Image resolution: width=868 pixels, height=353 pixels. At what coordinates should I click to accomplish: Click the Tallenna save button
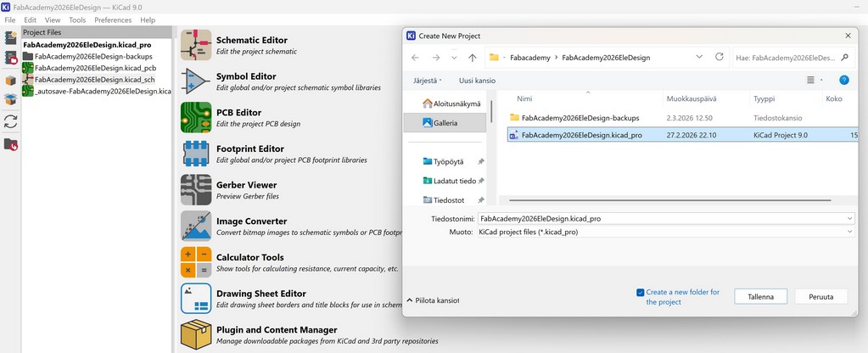pos(760,297)
